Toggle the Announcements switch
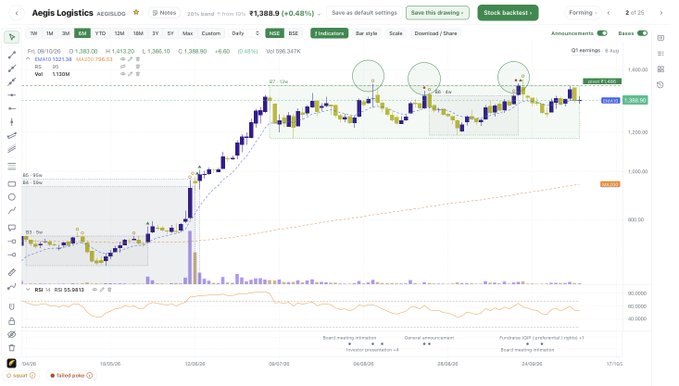Viewport: 679px width, 386px height. 602,33
